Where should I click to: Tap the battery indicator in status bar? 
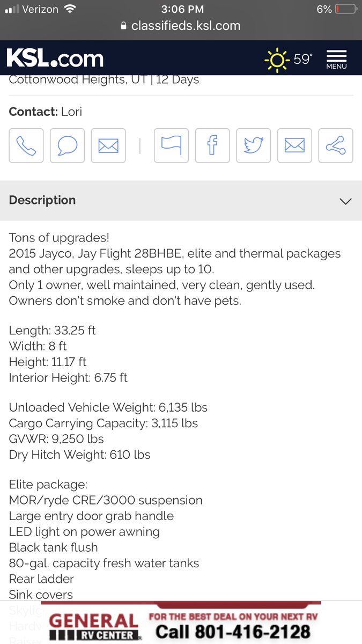345,9
